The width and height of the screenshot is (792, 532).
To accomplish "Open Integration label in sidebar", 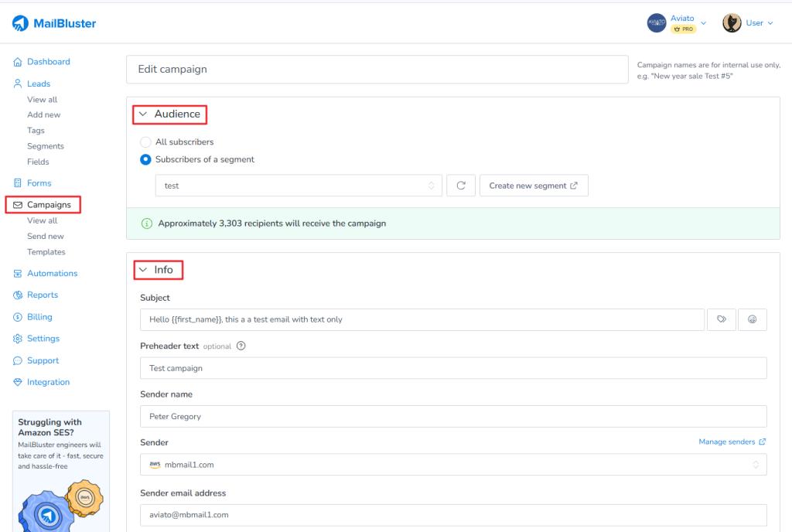I will [49, 382].
